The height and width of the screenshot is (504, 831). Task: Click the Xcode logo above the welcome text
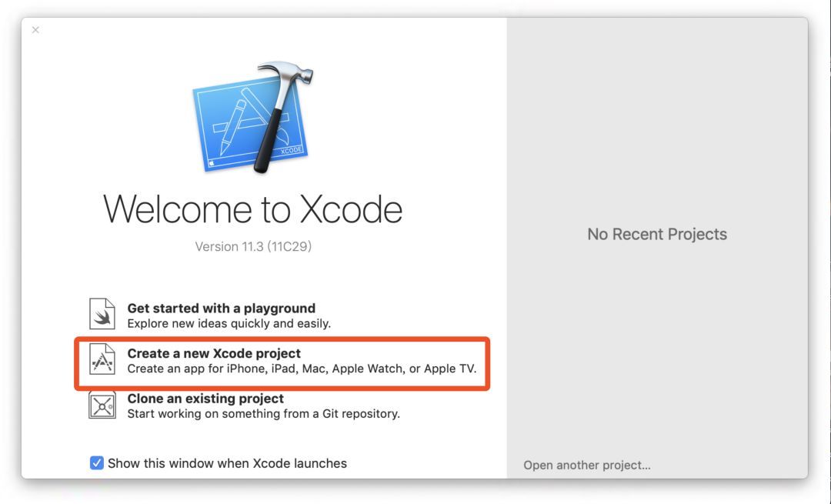tap(254, 115)
